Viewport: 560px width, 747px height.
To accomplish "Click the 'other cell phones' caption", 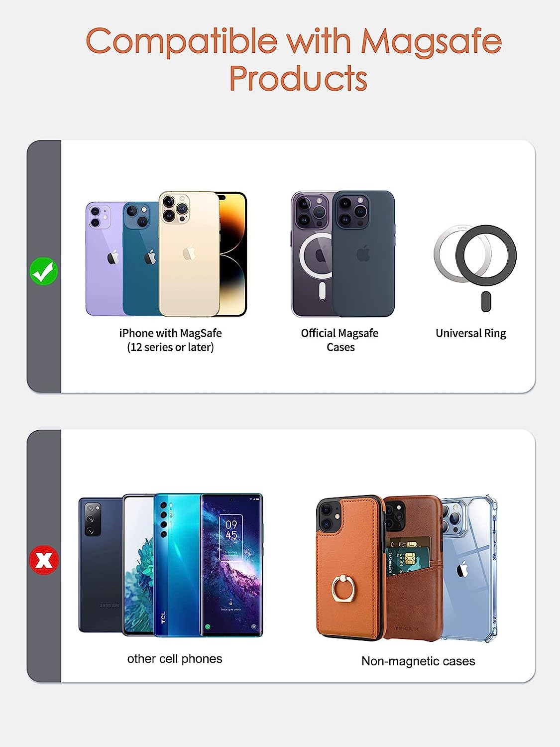I will tap(175, 659).
